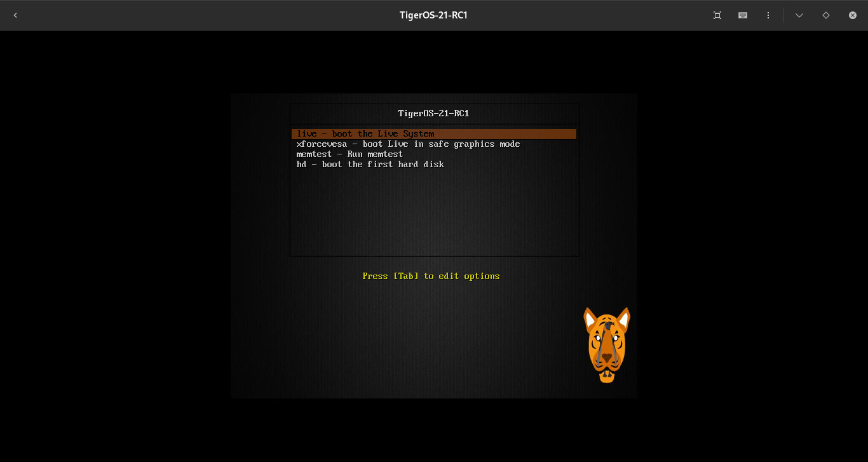Select 'live - boot the Live System'
This screenshot has width=868, height=462.
[x=434, y=134]
